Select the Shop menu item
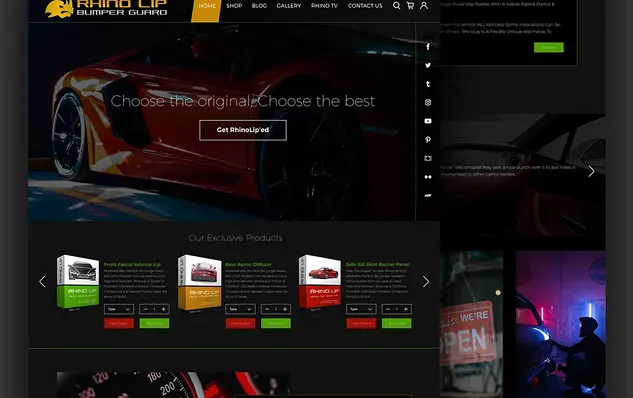 [x=234, y=6]
